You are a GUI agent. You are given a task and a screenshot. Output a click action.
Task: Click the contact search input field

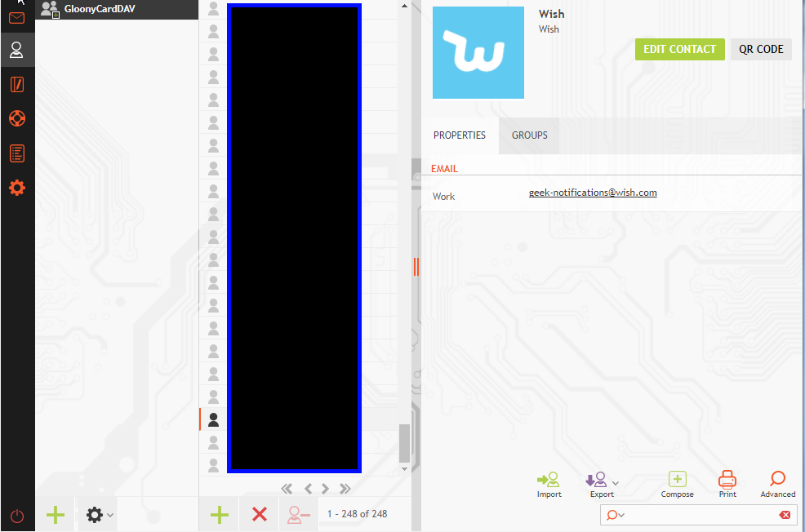[700, 515]
